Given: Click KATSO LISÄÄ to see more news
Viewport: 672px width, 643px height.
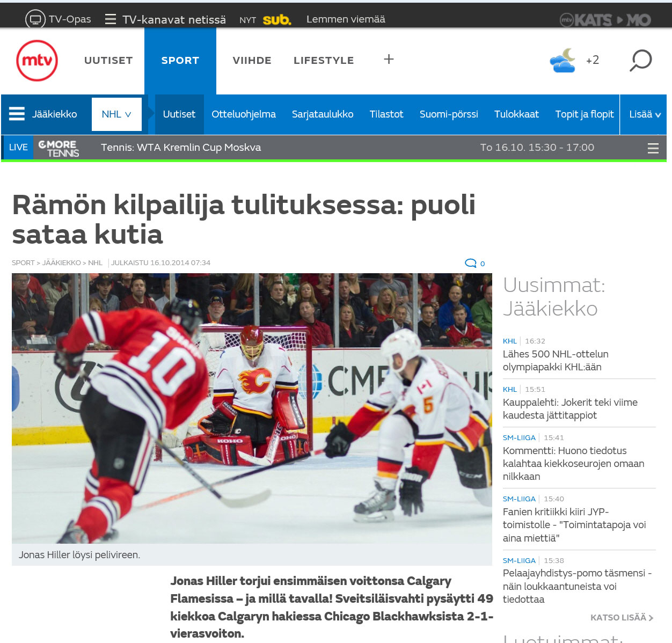Looking at the screenshot, I should [x=622, y=618].
